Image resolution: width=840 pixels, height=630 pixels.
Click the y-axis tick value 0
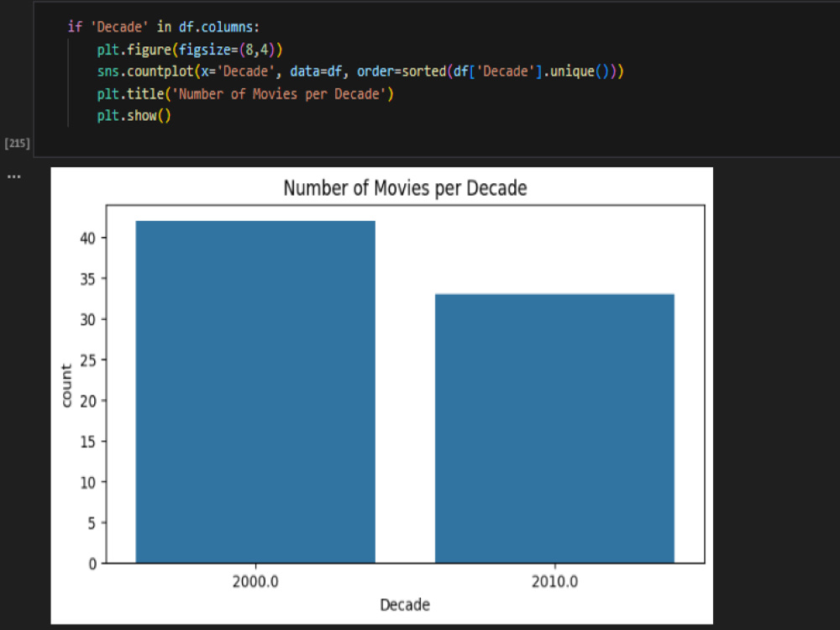92,564
